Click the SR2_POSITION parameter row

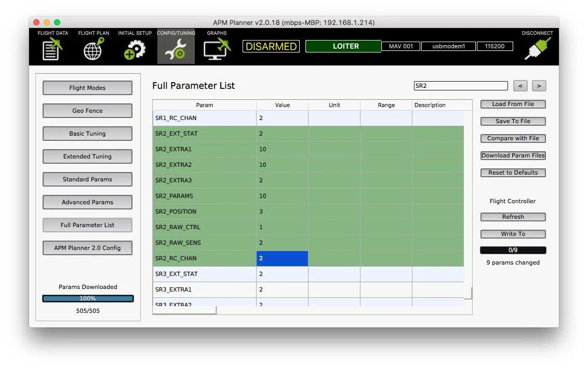(205, 212)
